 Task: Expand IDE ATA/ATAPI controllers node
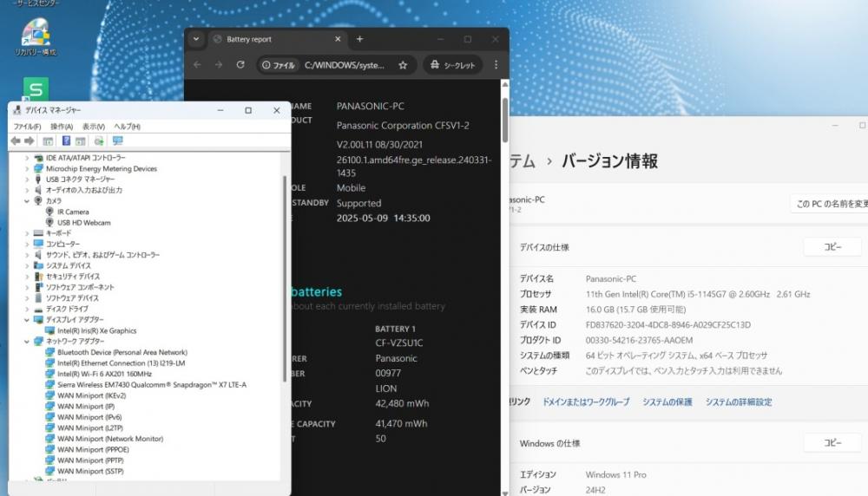(27, 158)
